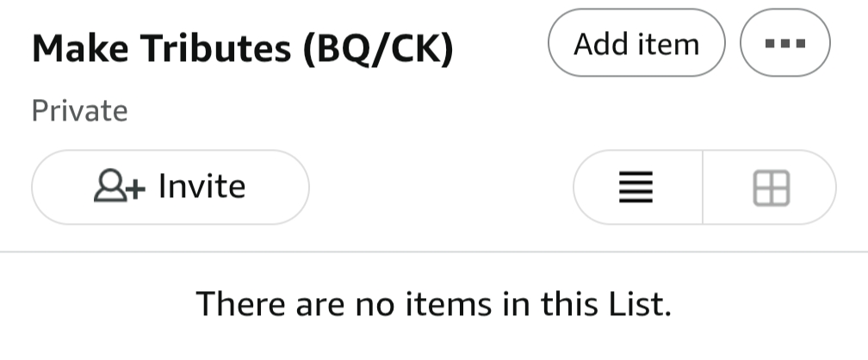Image resolution: width=868 pixels, height=360 pixels.
Task: Select the list title Make Tributes (BQ/CK)
Action: click(242, 49)
